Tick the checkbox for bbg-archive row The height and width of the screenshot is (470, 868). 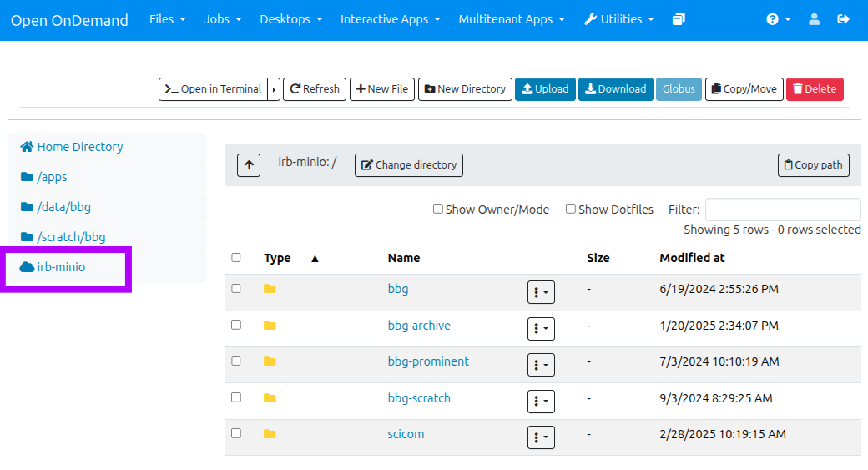[236, 325]
